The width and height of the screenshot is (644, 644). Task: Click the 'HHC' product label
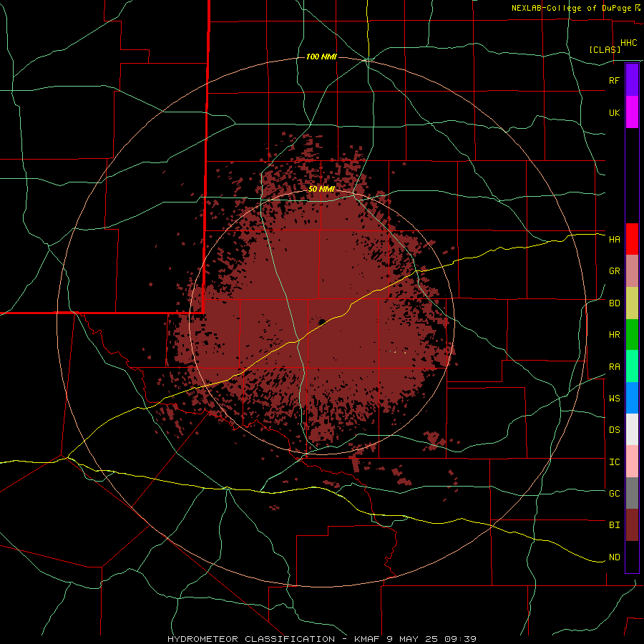tap(629, 43)
